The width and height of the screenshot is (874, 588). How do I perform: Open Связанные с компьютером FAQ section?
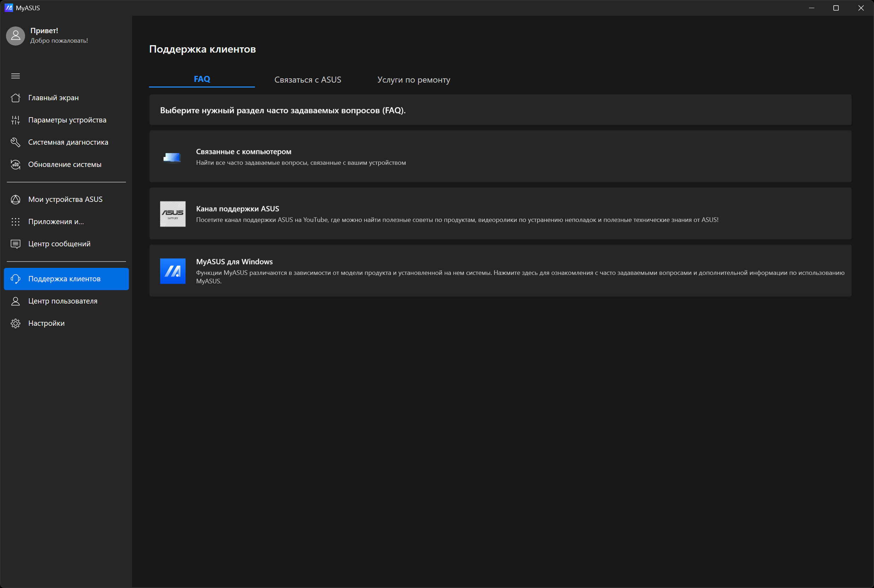(x=500, y=156)
